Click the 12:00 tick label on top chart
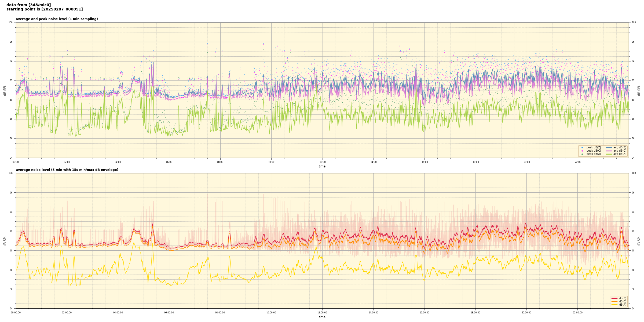This screenshot has width=644, height=322. coord(322,162)
